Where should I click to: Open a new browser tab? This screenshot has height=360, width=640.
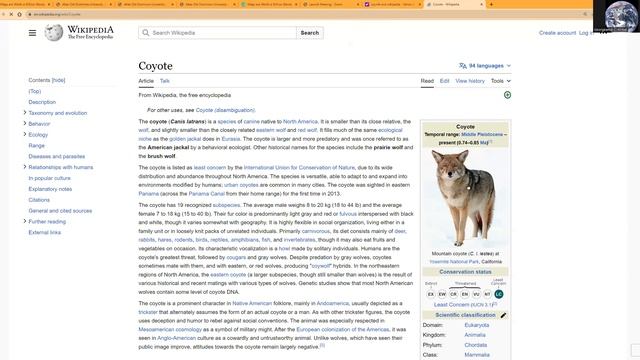coord(491,4)
